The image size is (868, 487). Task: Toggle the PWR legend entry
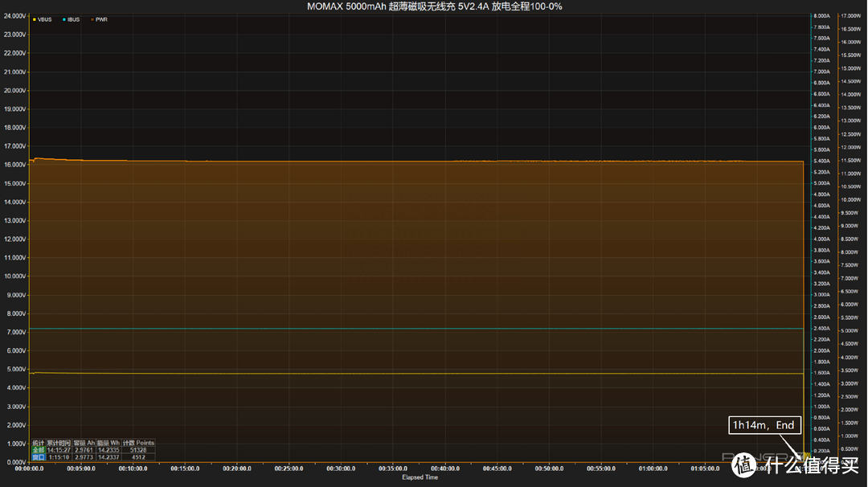(x=99, y=19)
